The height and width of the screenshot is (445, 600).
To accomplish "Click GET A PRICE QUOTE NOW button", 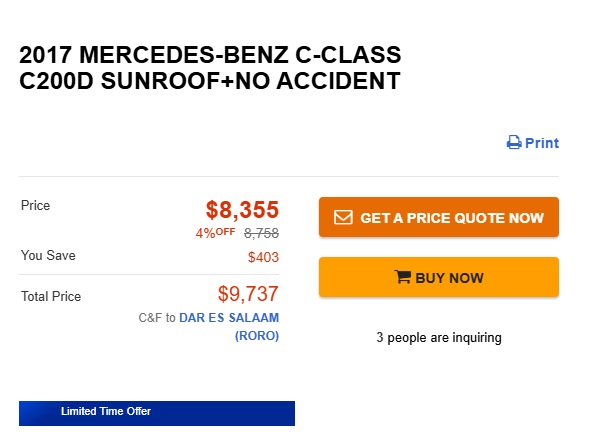I will tap(439, 217).
